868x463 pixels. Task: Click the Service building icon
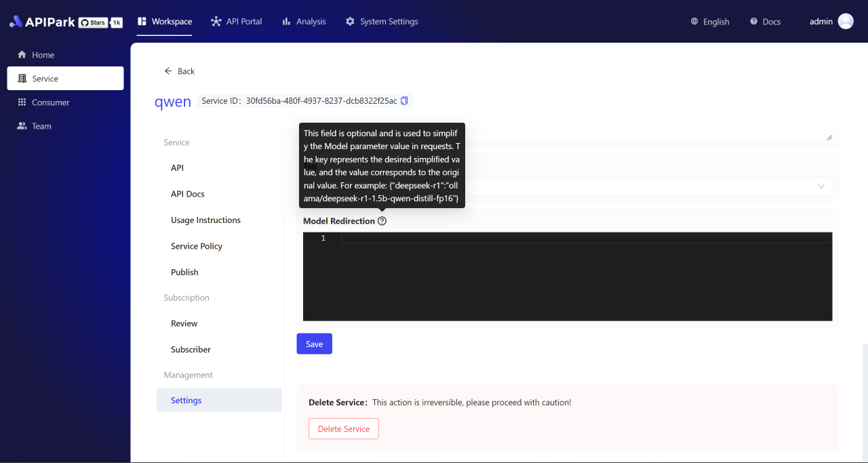click(x=22, y=79)
